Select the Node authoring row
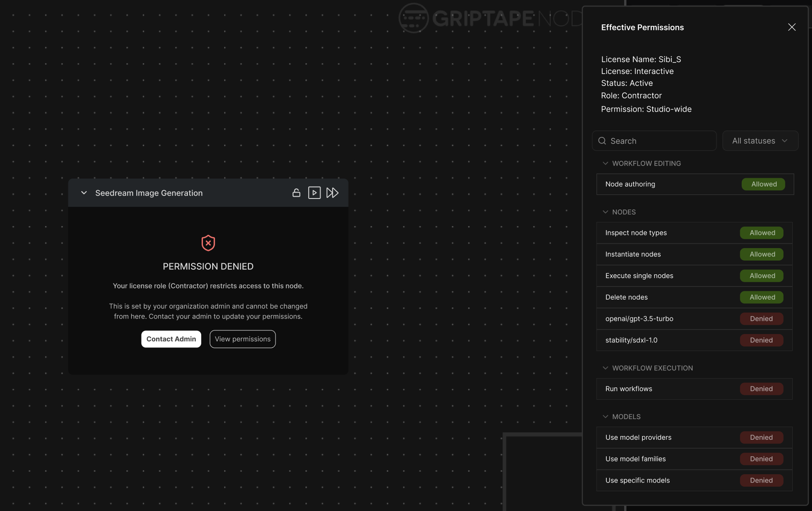 695,184
